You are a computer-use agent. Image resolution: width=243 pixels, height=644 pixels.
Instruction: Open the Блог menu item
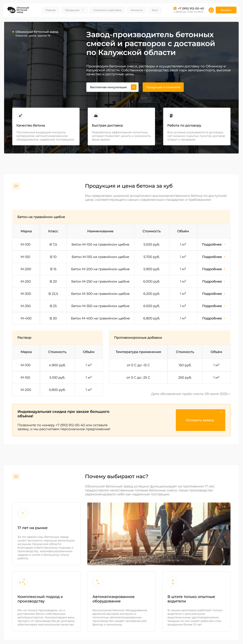[x=155, y=10]
